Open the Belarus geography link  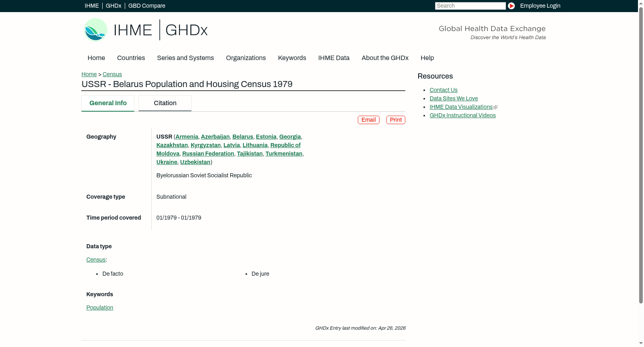[243, 137]
